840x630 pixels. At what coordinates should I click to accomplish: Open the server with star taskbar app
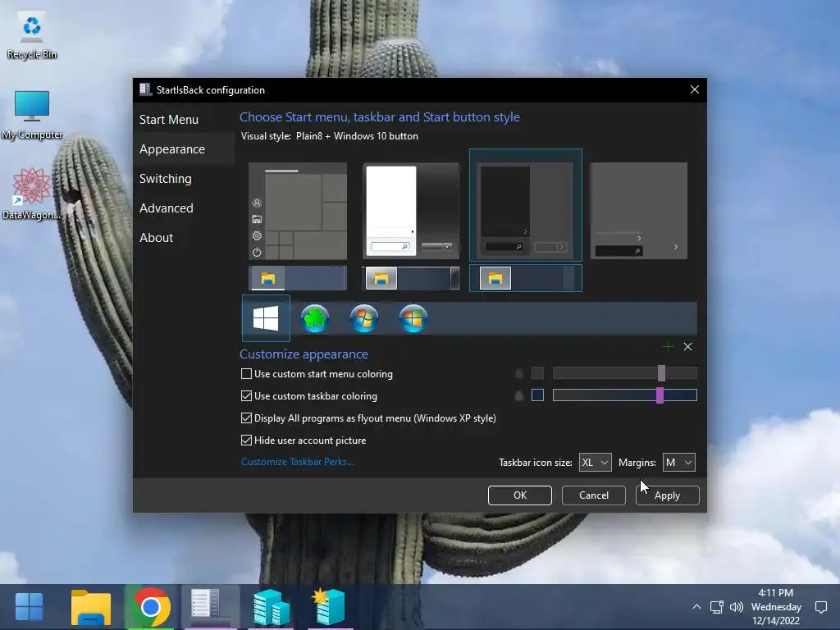pyautogui.click(x=329, y=607)
